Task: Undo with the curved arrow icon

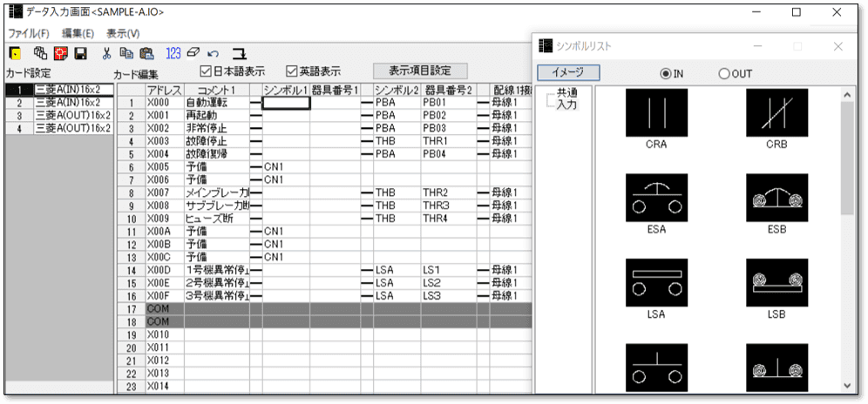Action: coord(214,53)
